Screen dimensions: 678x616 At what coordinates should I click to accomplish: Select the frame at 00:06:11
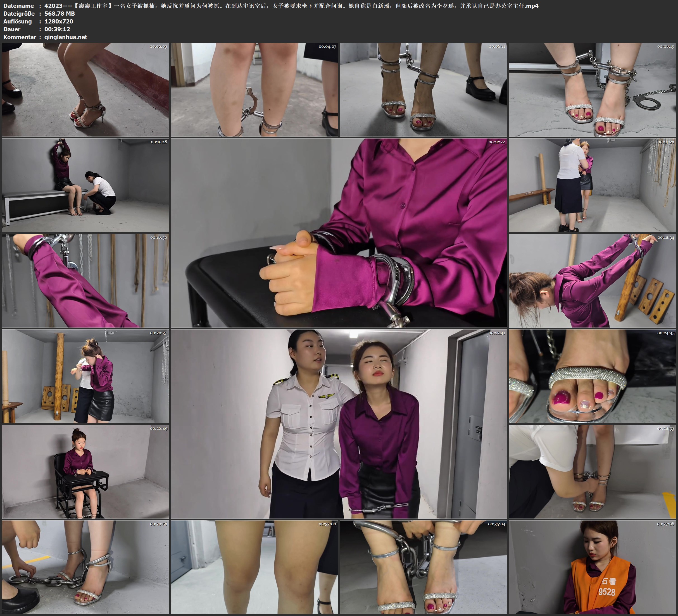424,90
